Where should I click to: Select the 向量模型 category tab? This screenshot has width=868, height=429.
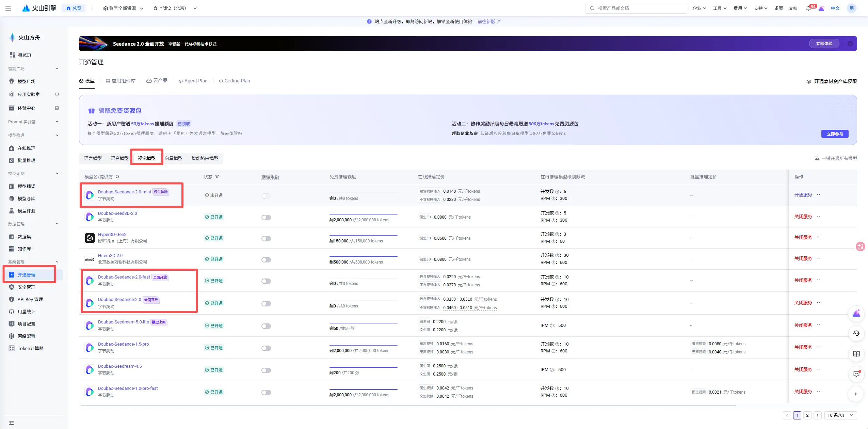click(x=174, y=158)
